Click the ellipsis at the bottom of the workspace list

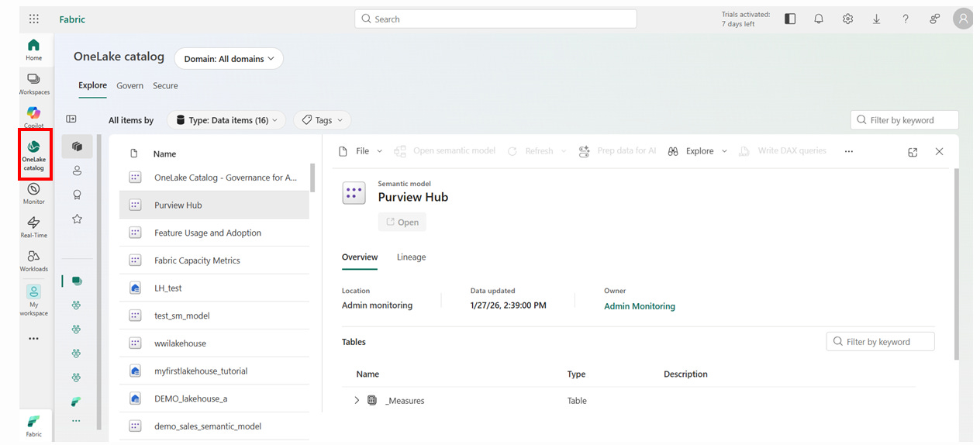[x=76, y=421]
